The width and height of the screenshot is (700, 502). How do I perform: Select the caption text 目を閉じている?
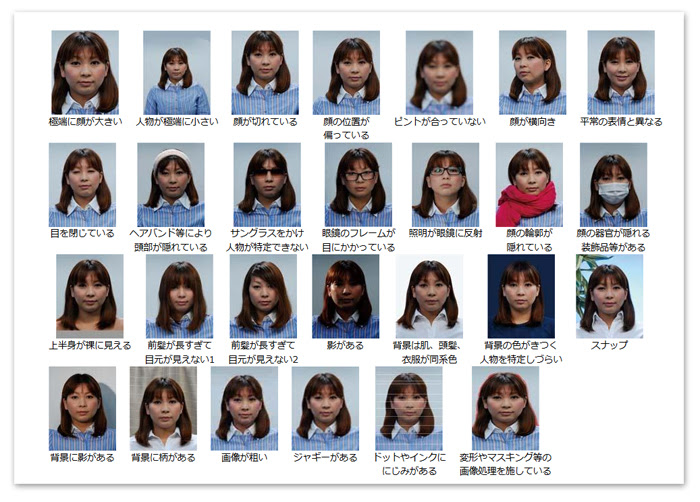[82, 233]
